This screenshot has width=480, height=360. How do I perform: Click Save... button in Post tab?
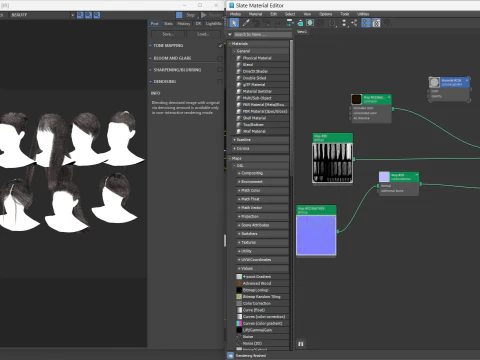click(168, 34)
